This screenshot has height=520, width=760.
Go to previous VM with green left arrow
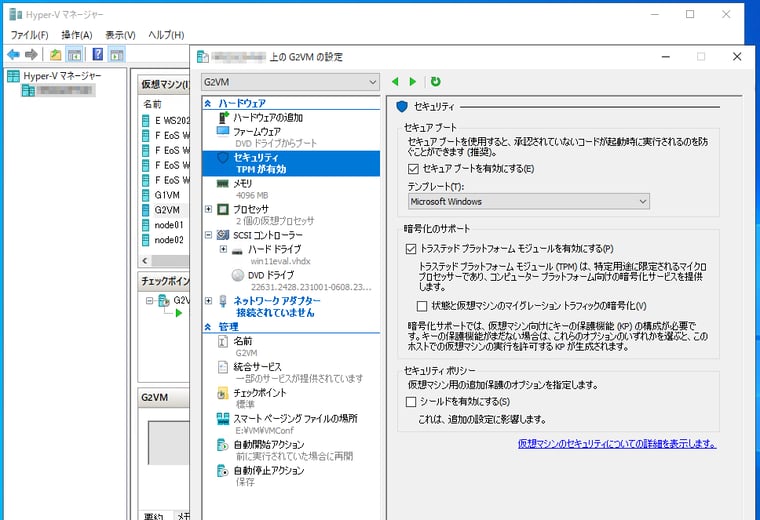pyautogui.click(x=396, y=81)
